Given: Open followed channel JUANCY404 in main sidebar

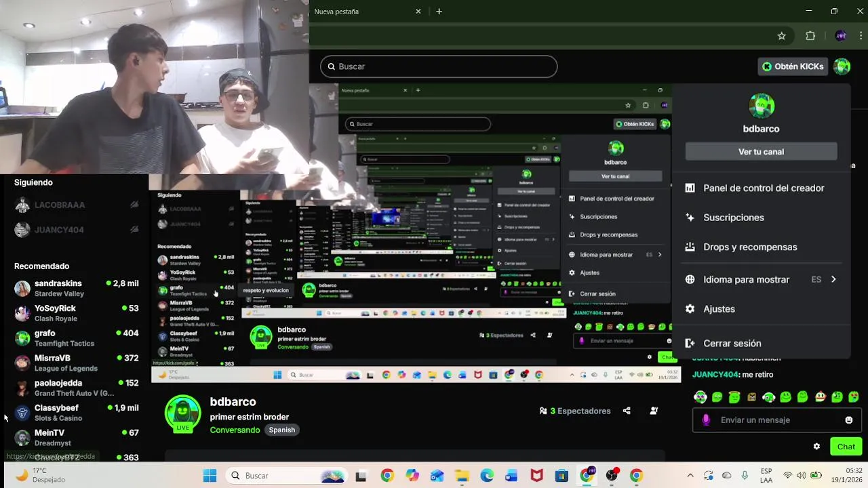Looking at the screenshot, I should click(x=75, y=230).
